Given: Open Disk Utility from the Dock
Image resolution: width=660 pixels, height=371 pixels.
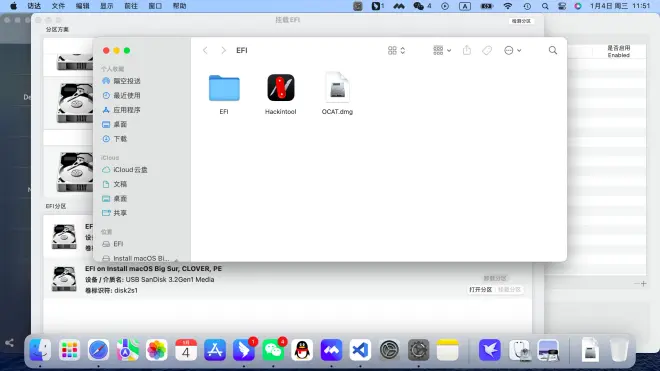Looking at the screenshot, I should point(519,350).
